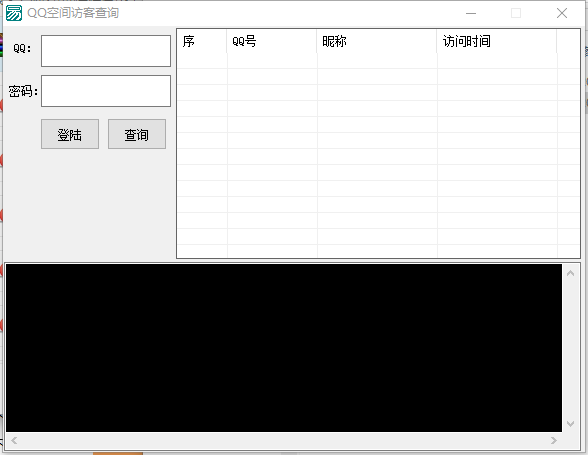Close the QQ空间访客查询 window

tap(562, 13)
